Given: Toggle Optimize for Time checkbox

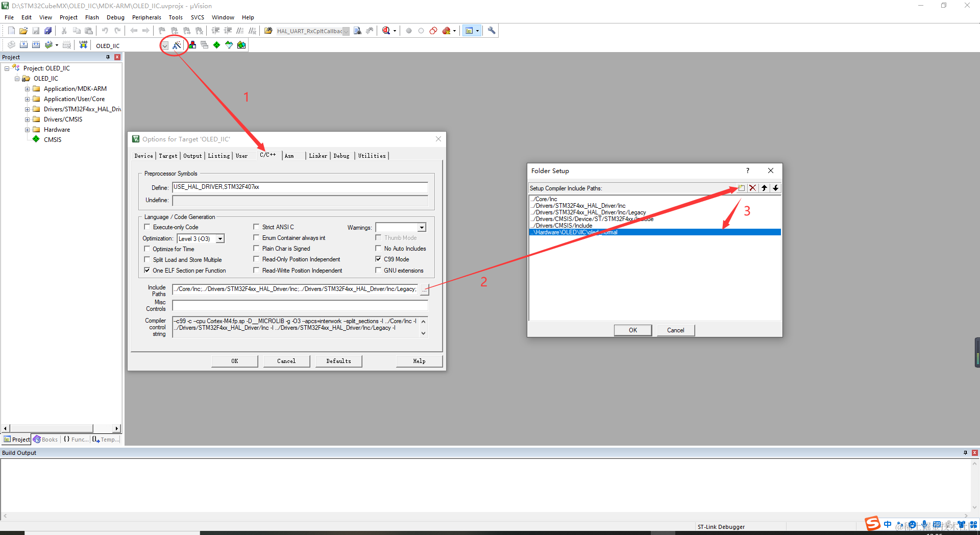Looking at the screenshot, I should (148, 249).
